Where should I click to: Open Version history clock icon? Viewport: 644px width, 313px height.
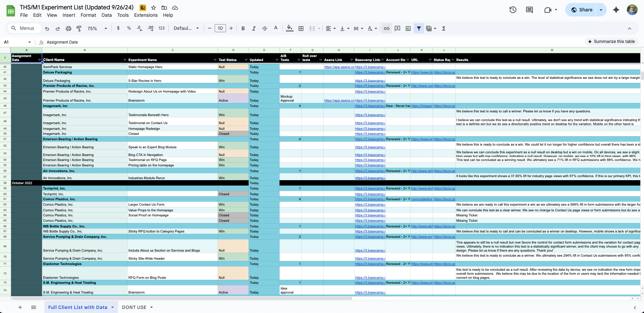513,10
